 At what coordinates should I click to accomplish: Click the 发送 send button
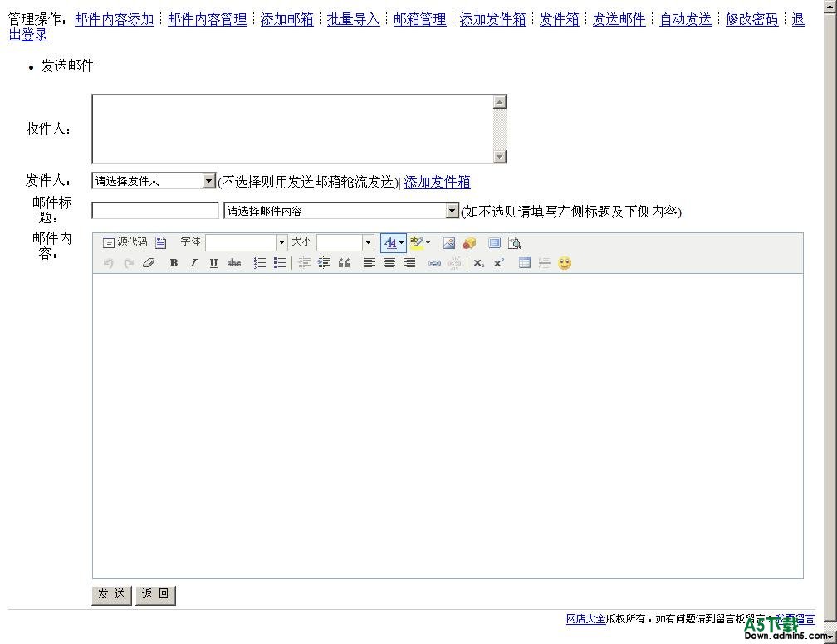[111, 594]
